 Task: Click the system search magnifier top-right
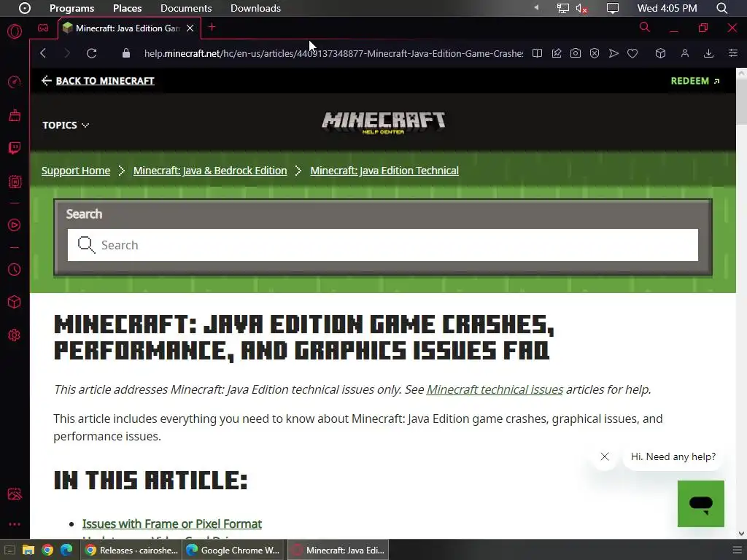click(721, 8)
